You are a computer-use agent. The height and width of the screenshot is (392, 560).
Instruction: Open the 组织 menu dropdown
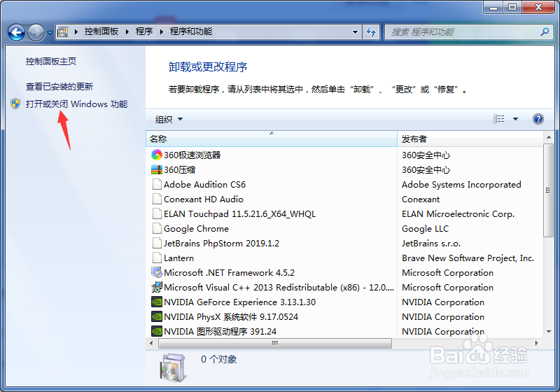[x=169, y=119]
